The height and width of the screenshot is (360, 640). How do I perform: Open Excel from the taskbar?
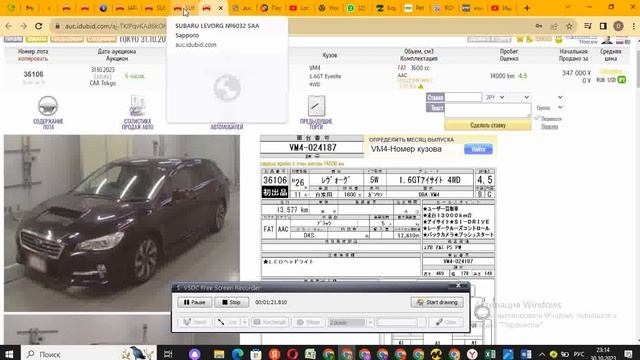(x=490, y=354)
